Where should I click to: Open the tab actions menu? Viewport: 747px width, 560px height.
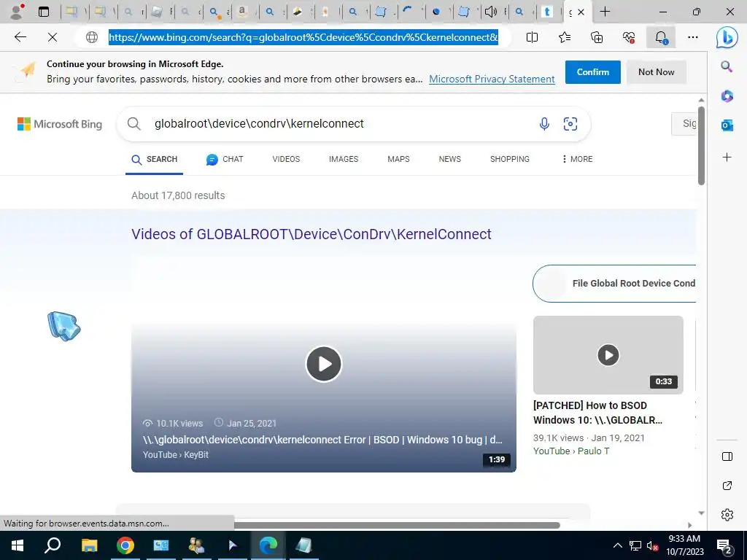(x=44, y=12)
